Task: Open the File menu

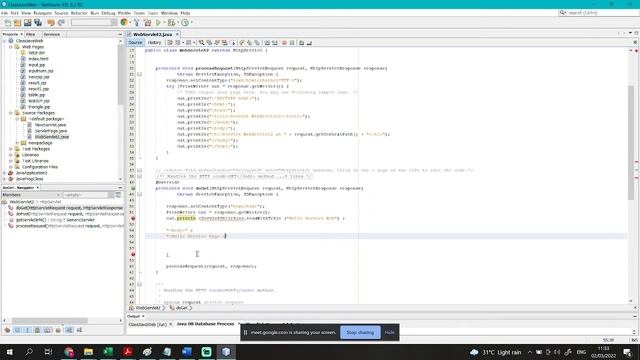Action: coord(4,13)
